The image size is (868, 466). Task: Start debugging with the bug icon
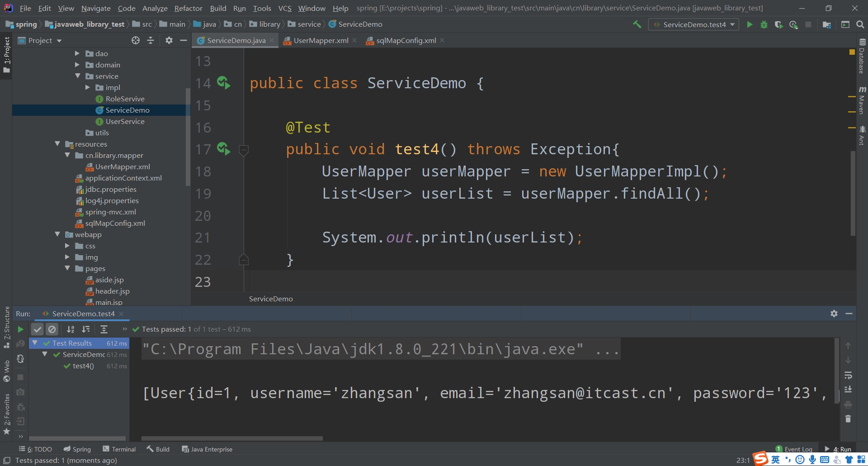click(x=764, y=25)
